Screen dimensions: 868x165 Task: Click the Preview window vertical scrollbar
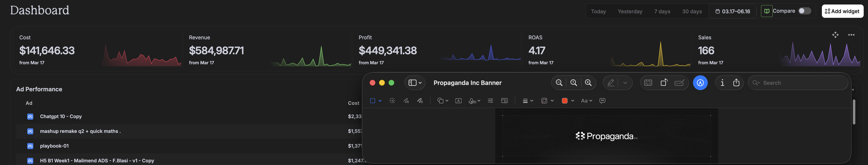854,112
